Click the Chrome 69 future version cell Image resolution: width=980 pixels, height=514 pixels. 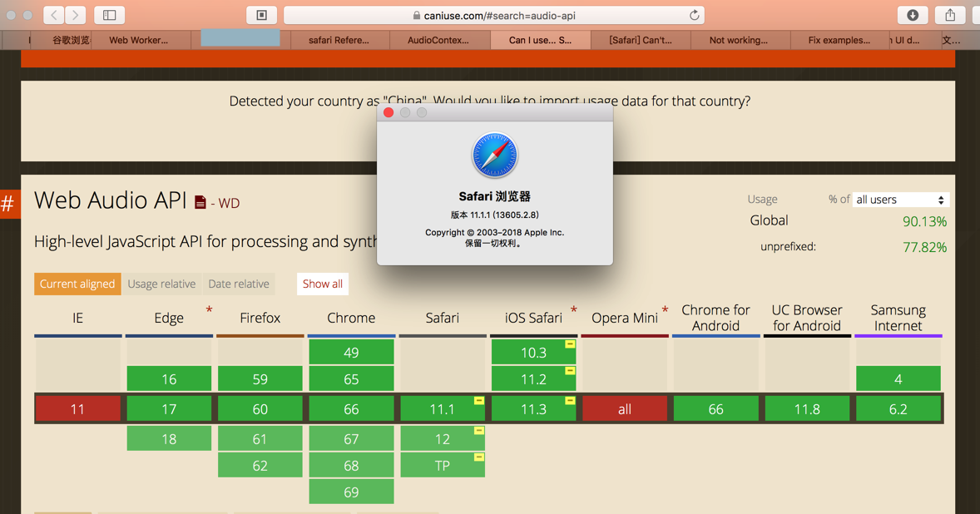[351, 492]
